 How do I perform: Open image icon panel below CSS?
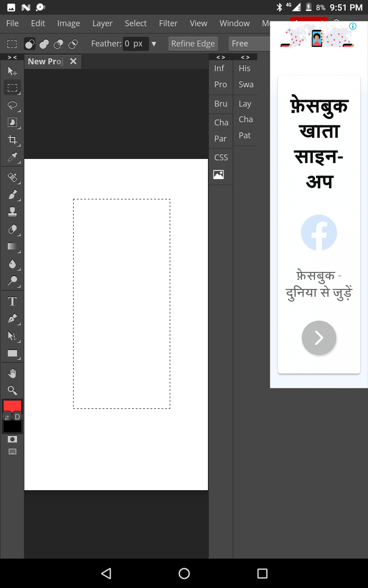(x=218, y=175)
